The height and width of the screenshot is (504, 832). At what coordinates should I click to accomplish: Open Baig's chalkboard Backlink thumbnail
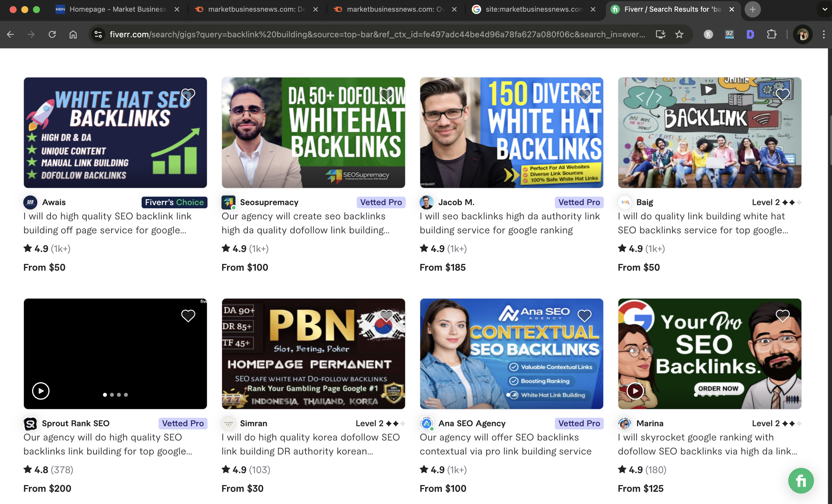point(709,133)
